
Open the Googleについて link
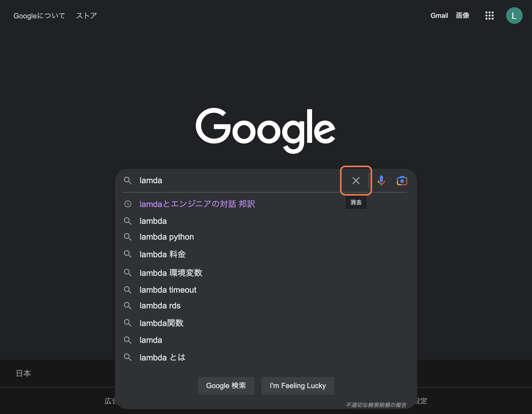39,16
